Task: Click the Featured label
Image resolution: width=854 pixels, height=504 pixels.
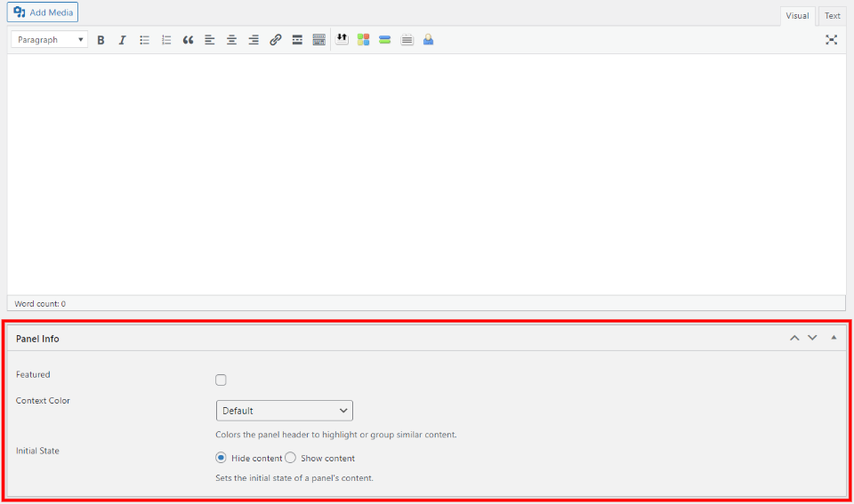Action: click(x=33, y=374)
